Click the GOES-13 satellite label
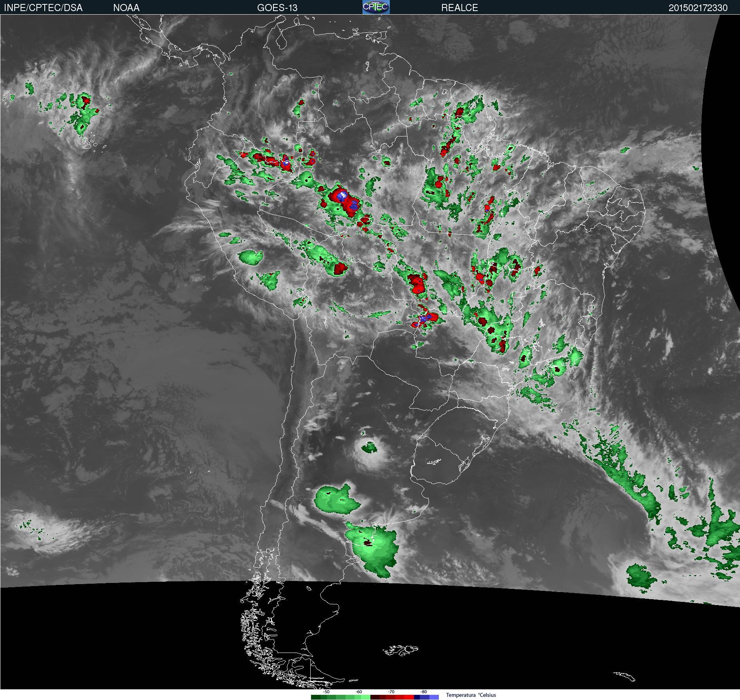The width and height of the screenshot is (740, 700). [277, 8]
